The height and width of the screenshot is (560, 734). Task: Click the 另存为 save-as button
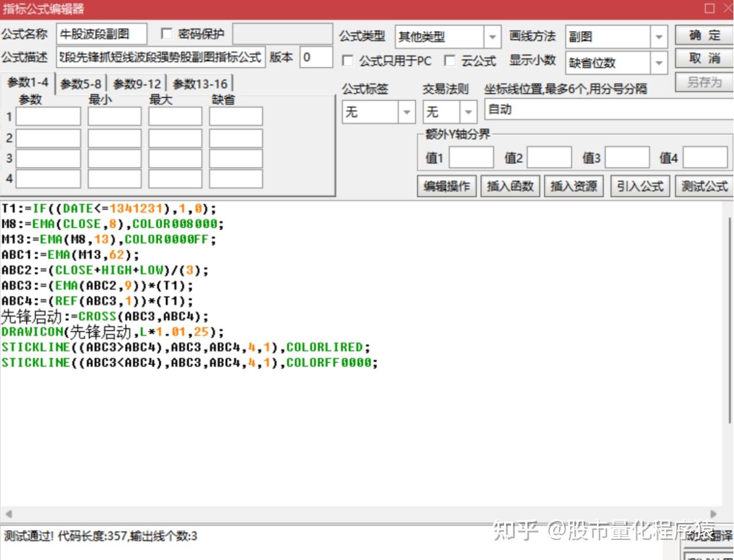pos(704,82)
